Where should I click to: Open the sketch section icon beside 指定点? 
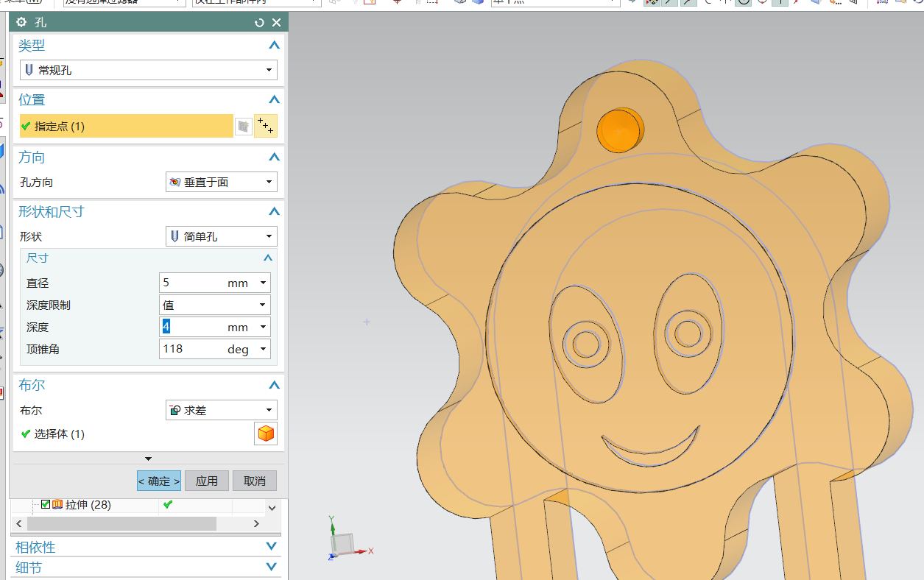click(x=243, y=127)
